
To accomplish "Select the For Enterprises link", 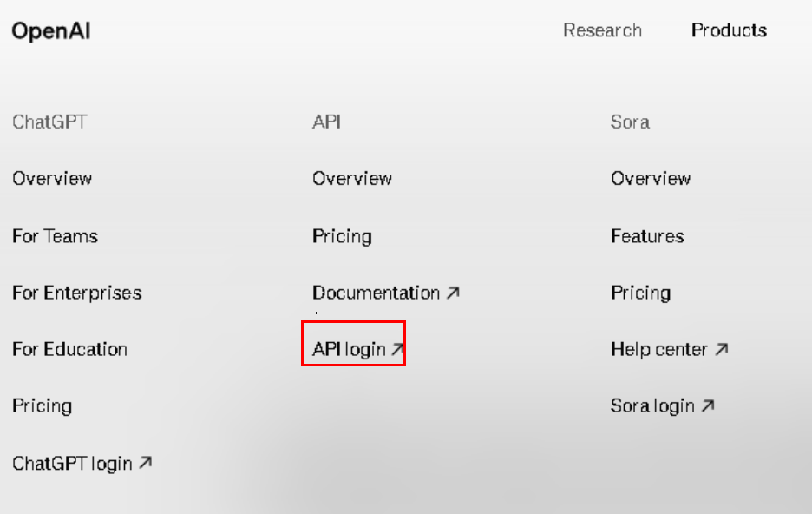I will 77,293.
